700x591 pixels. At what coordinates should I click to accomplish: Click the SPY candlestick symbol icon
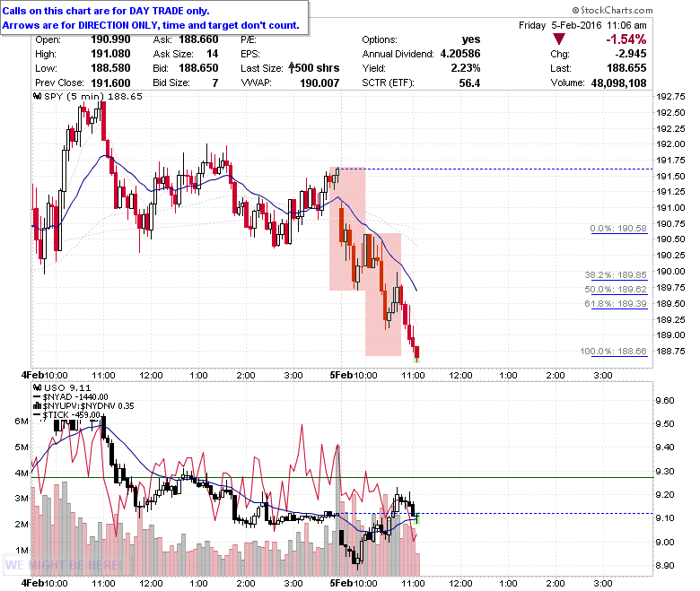point(38,96)
